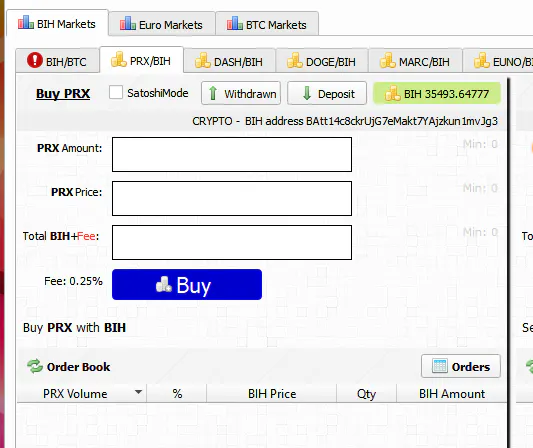Click the gold coins icon on DASH/BIH
Screen dimensions: 533x448
[203, 60]
